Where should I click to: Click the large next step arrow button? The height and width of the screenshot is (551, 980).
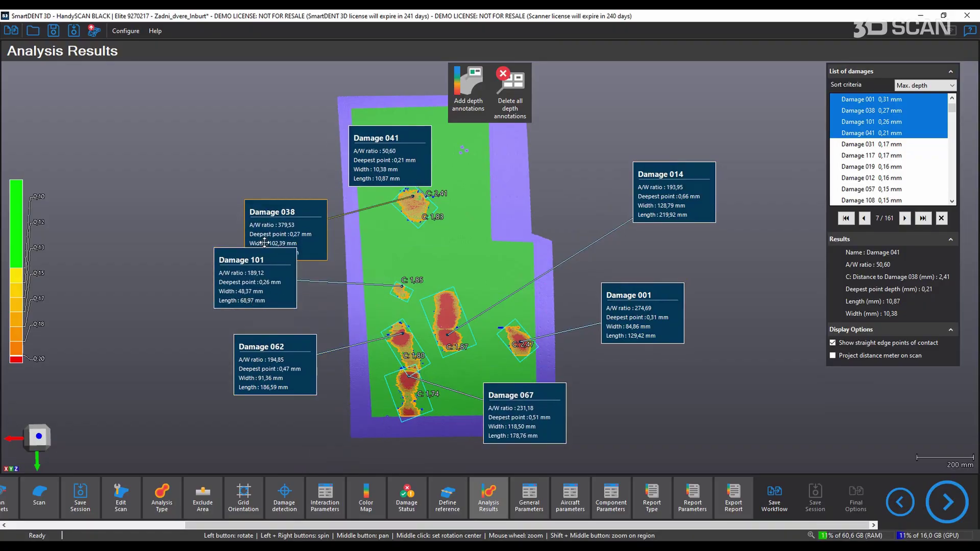pyautogui.click(x=947, y=502)
